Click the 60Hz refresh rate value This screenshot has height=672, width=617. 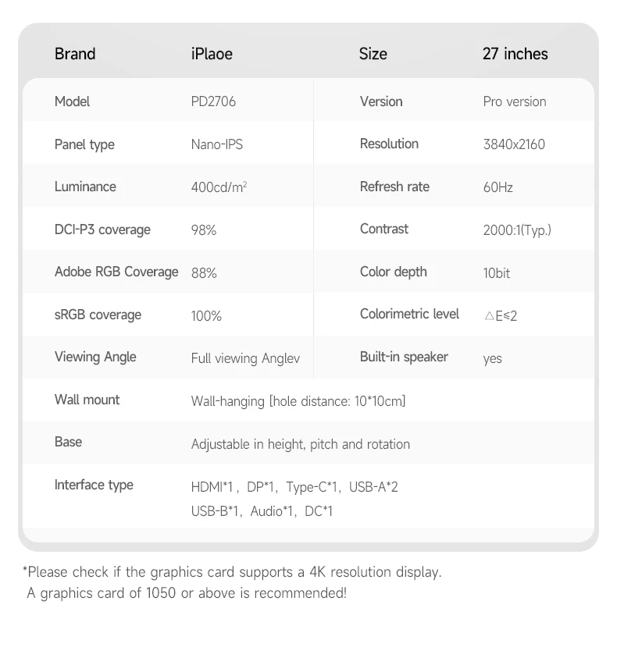coord(498,187)
